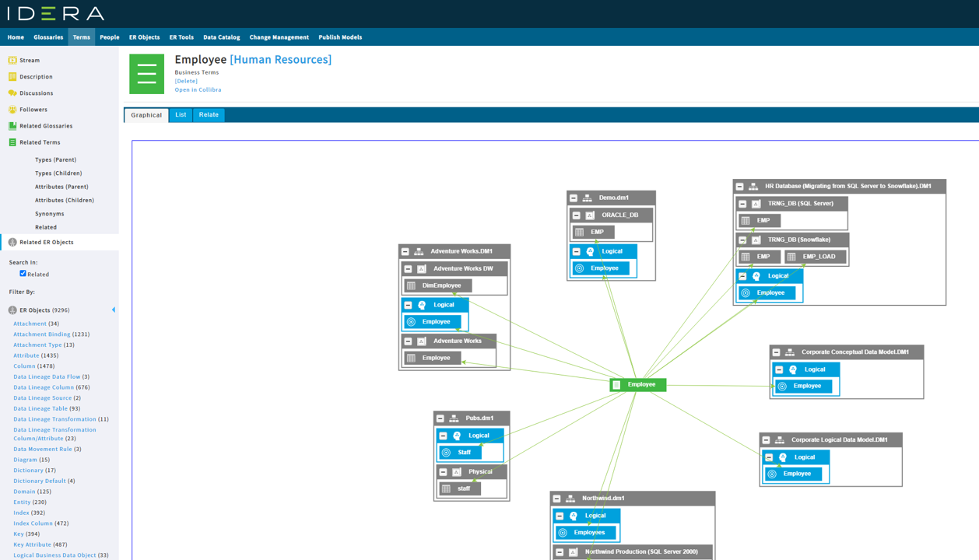Collapse the Northwind.dm1 group
The width and height of the screenshot is (979, 560).
click(557, 499)
